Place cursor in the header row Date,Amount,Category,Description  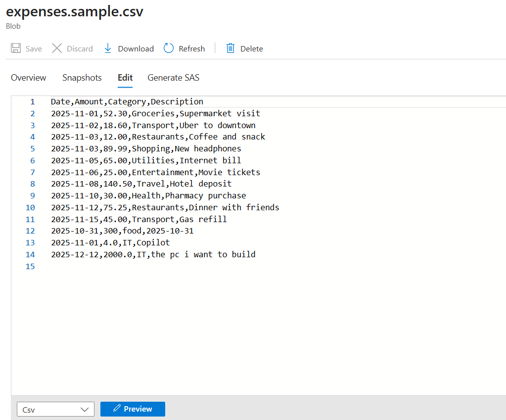[127, 101]
